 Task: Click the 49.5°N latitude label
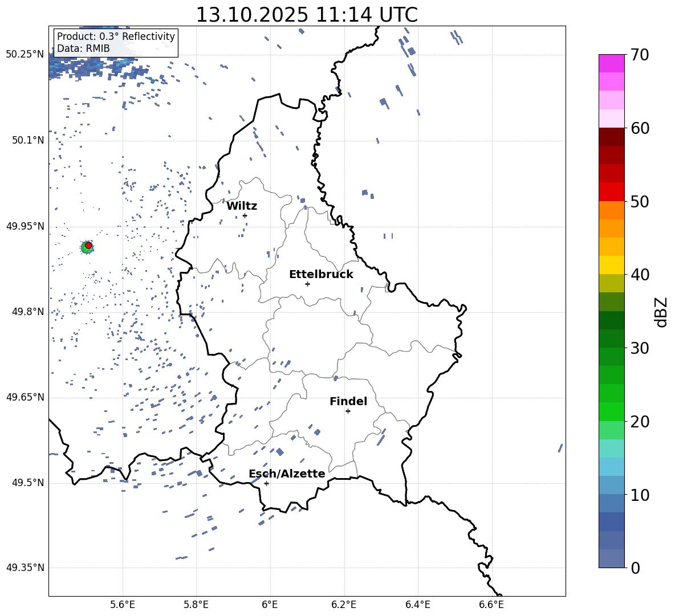28,483
